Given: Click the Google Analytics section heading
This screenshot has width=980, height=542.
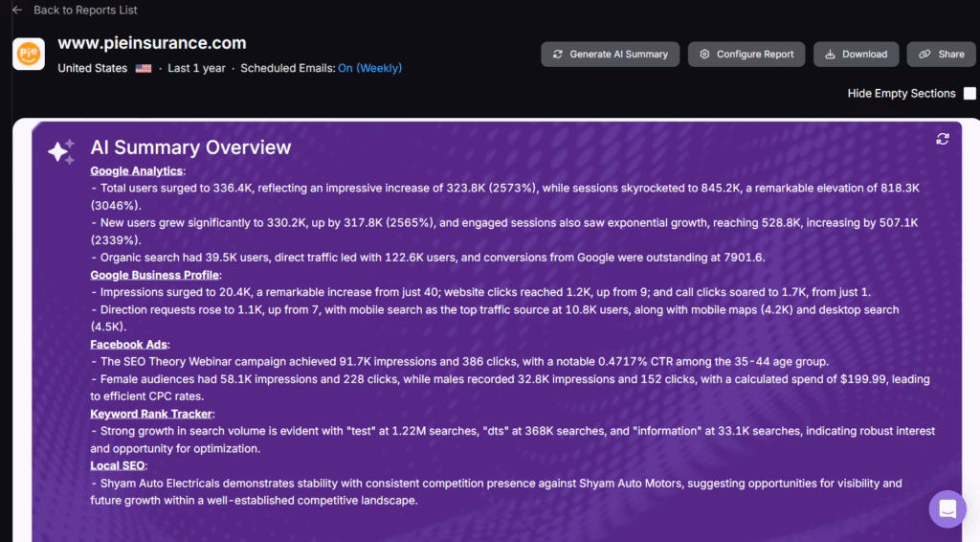Looking at the screenshot, I should 137,171.
